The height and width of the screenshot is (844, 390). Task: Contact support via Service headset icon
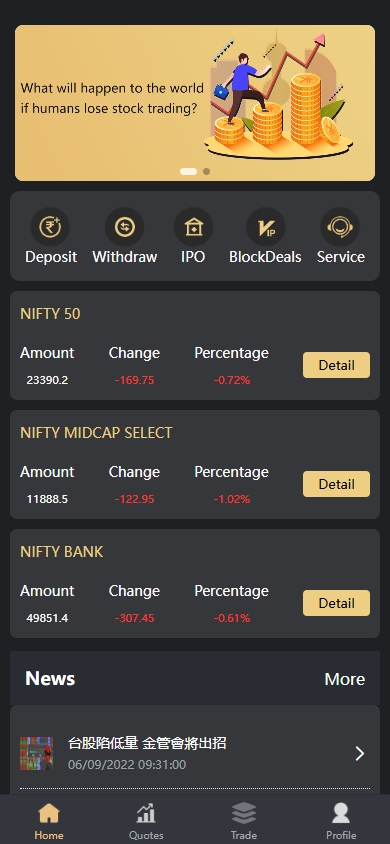pos(340,227)
